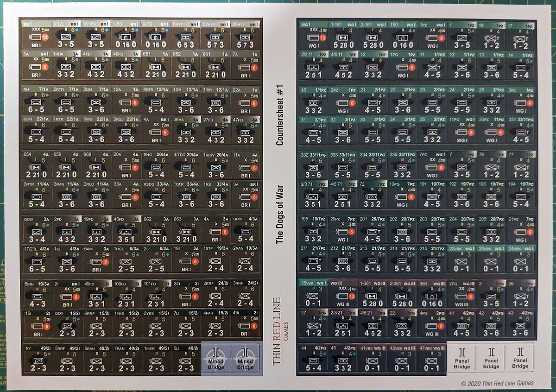This screenshot has height=392, width=556.
Task: Click the 350 WG III artillery counter
Action: [x=432, y=294]
